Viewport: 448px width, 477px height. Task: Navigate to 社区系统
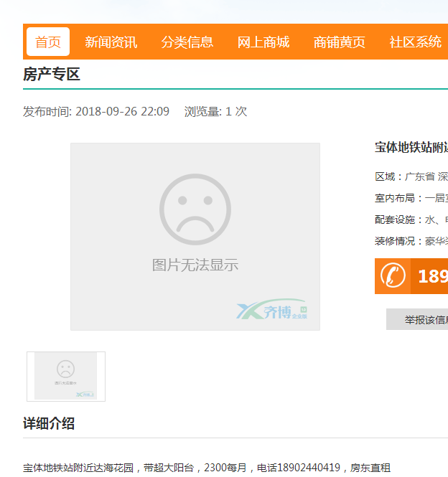[416, 42]
